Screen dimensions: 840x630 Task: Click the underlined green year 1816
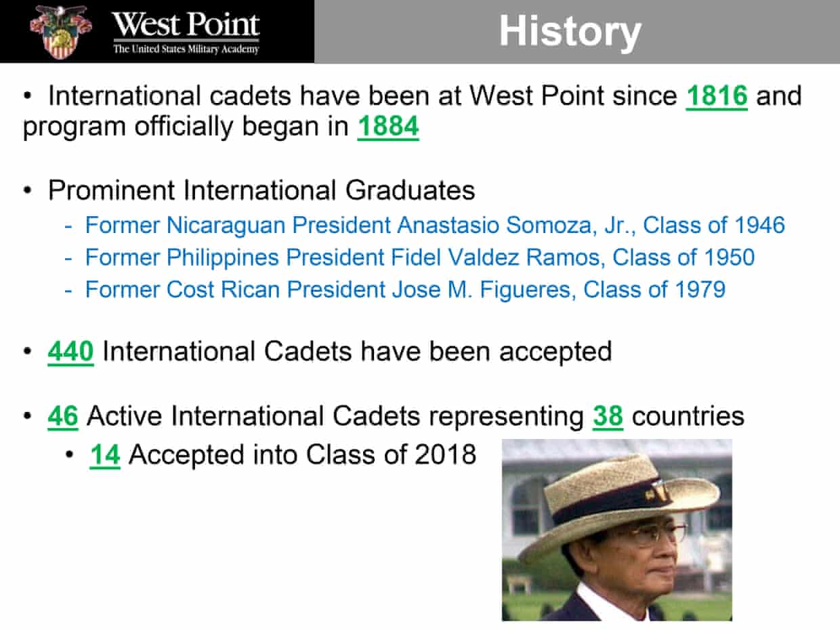[x=717, y=96]
